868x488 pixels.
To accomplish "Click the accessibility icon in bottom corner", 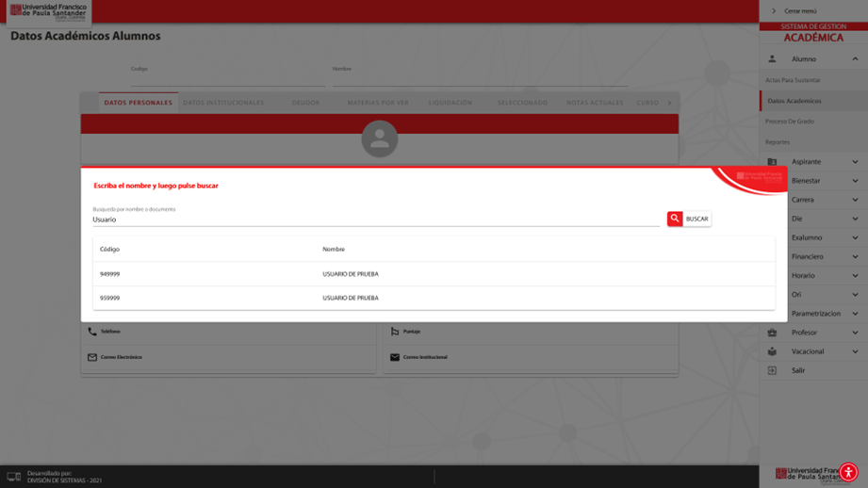I will [x=848, y=472].
